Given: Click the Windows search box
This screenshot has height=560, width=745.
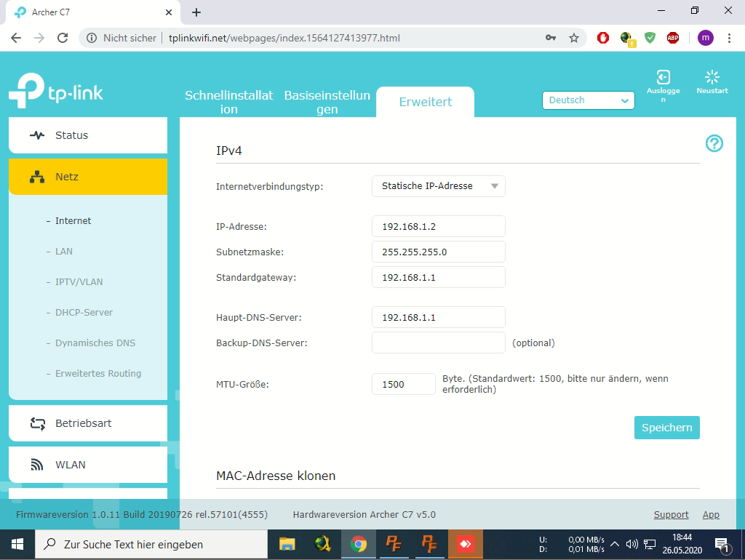Looking at the screenshot, I should pos(151,544).
